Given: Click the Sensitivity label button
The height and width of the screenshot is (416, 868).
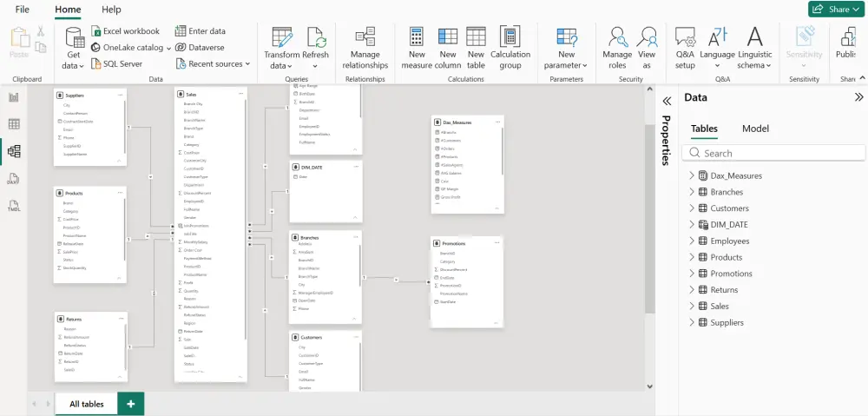Looking at the screenshot, I should coord(805,48).
